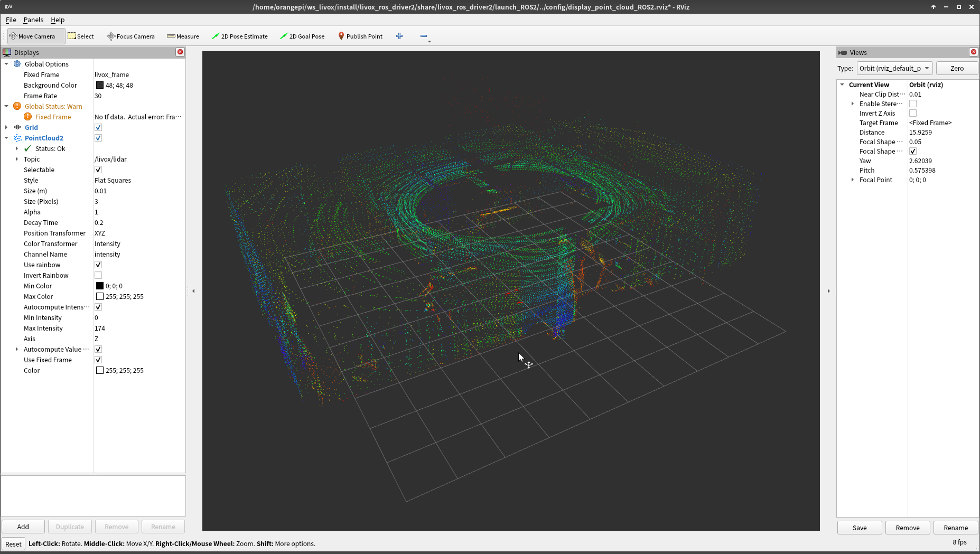Open the File menu

click(x=11, y=20)
